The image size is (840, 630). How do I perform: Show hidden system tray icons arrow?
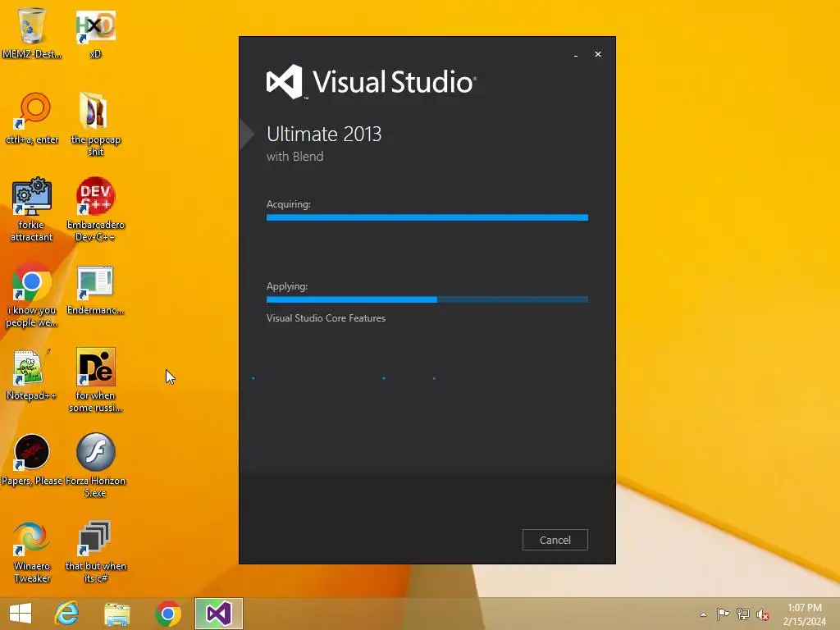[703, 614]
